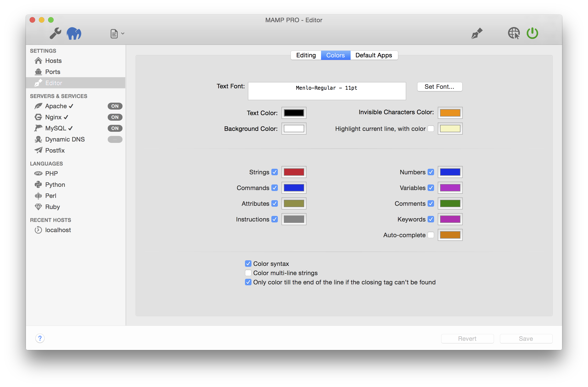Open the Instructions gray color swatch

[x=294, y=219]
